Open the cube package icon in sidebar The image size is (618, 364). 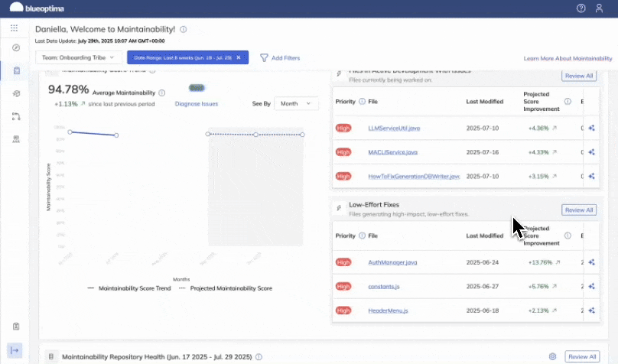(x=16, y=94)
